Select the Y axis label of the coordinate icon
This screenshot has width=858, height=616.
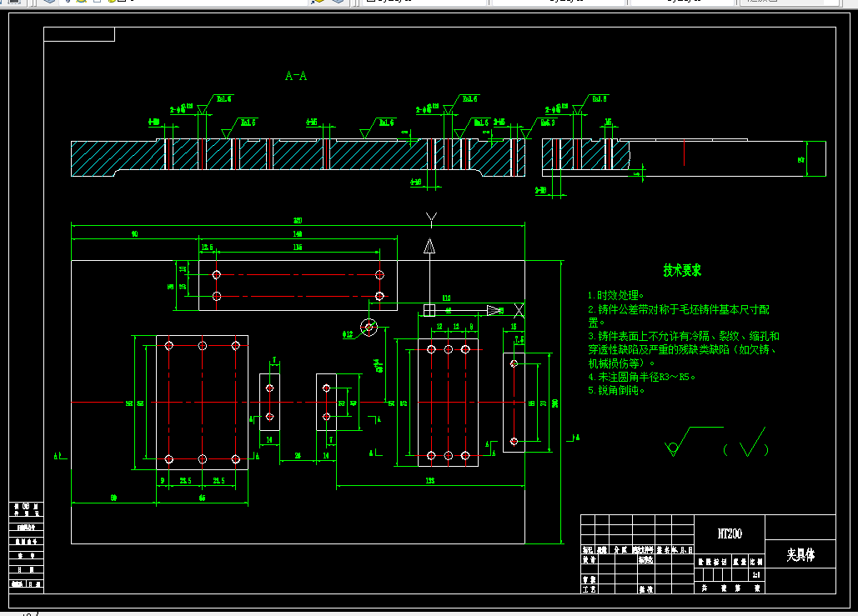coord(431,220)
